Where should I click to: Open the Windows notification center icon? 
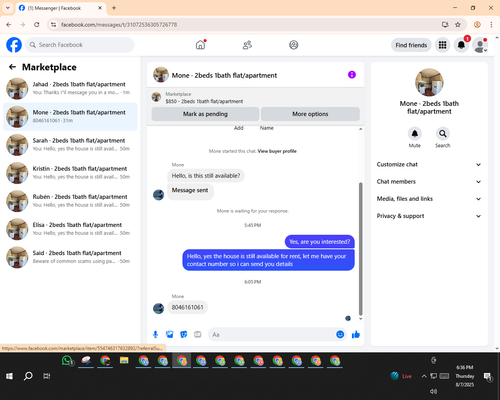(487, 376)
